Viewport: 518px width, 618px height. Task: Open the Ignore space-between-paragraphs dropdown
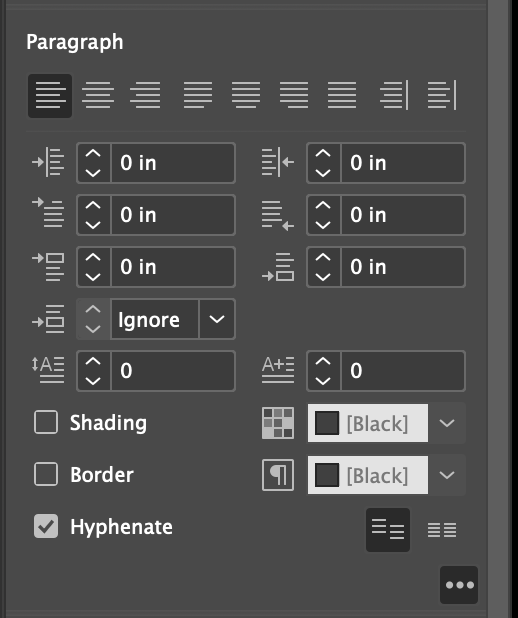click(217, 319)
